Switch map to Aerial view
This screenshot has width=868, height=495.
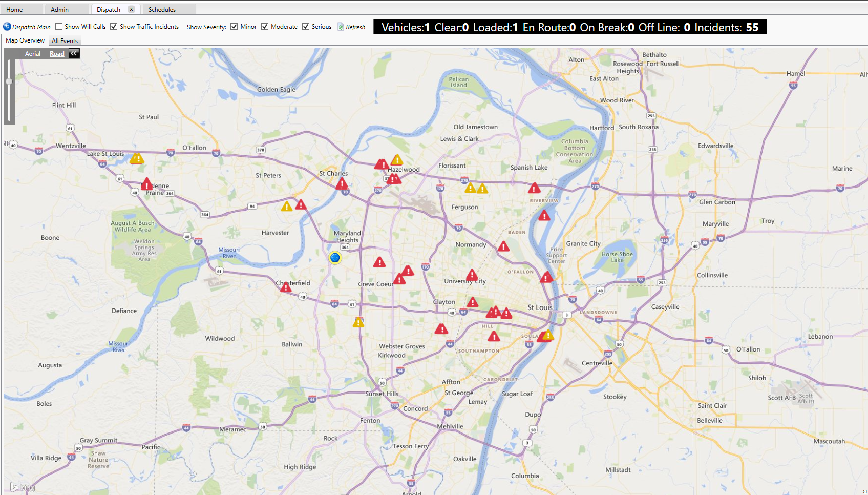pyautogui.click(x=33, y=53)
